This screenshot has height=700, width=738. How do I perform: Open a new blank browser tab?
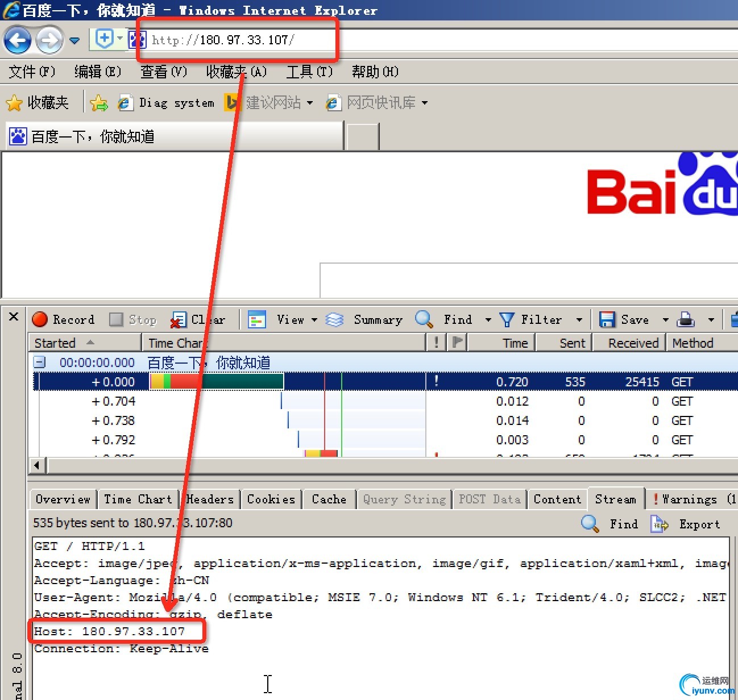click(363, 137)
